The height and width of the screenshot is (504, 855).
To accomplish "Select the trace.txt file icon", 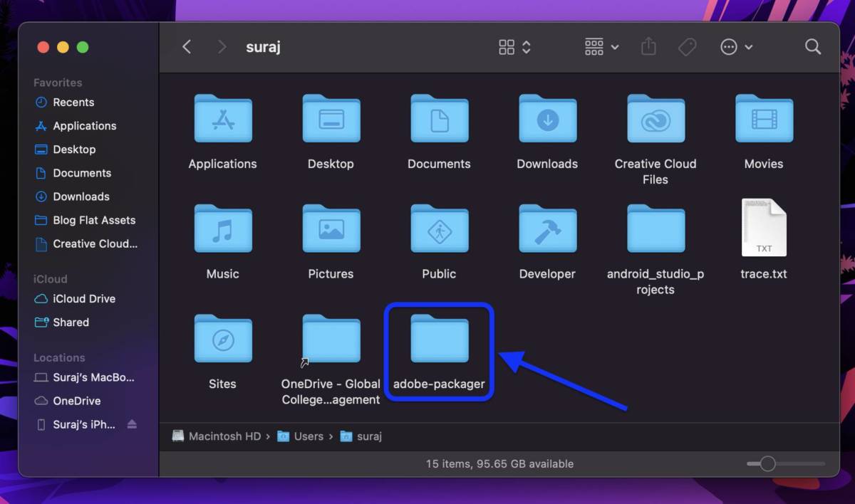I will [763, 228].
